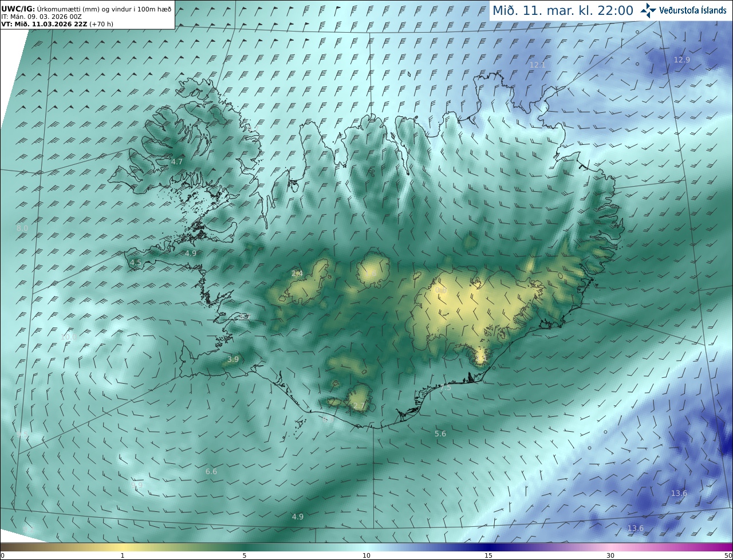Click the 9.9 value label on the map
The width and height of the screenshot is (733, 560).
pos(137,485)
